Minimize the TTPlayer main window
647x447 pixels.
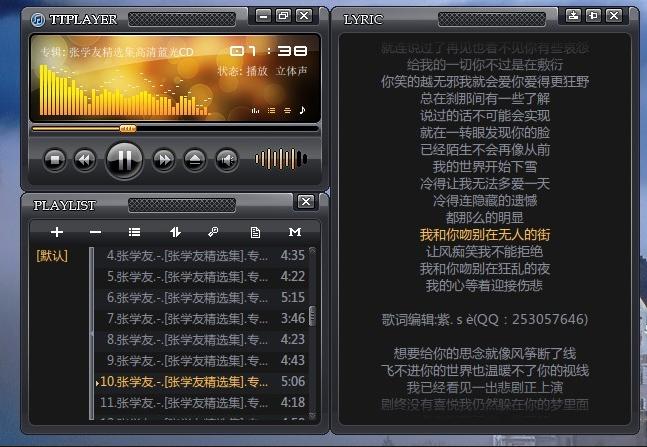[x=263, y=16]
